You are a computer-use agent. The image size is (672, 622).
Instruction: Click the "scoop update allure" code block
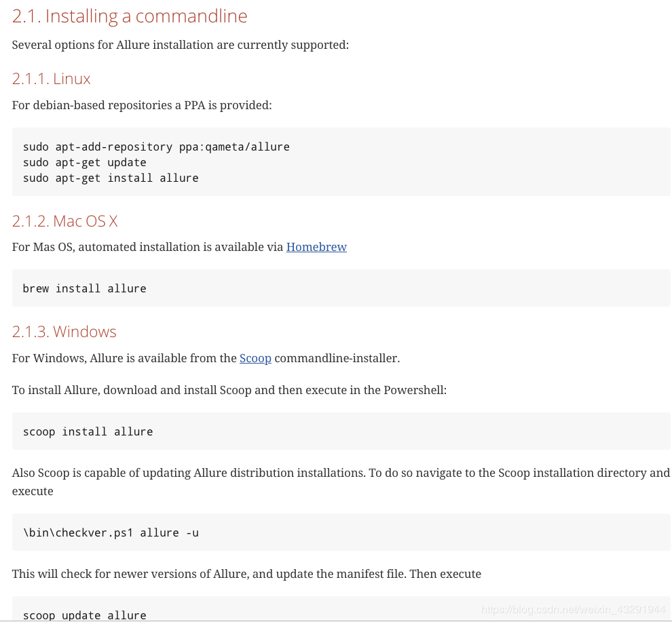[x=85, y=615]
